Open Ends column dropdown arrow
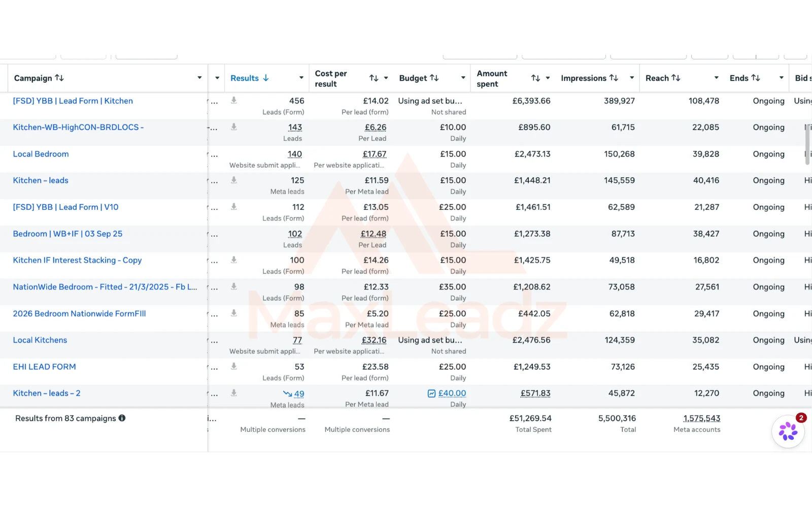The image size is (812, 508). [x=782, y=78]
